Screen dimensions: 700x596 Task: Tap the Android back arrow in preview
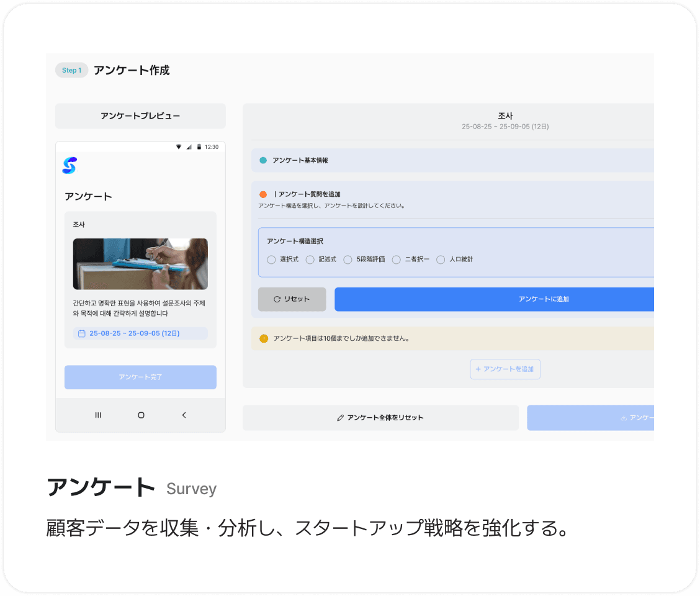click(x=184, y=415)
